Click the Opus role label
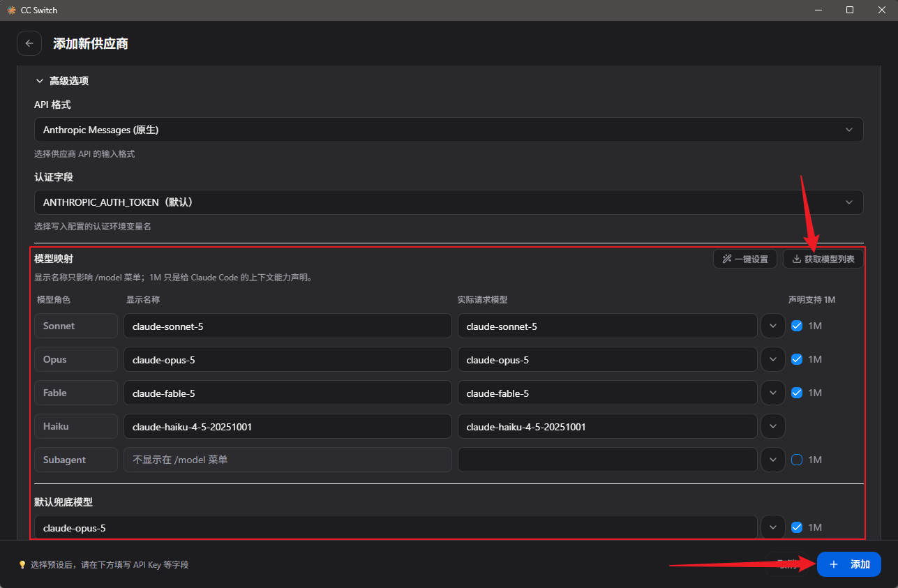The height and width of the screenshot is (588, 898). pyautogui.click(x=76, y=359)
